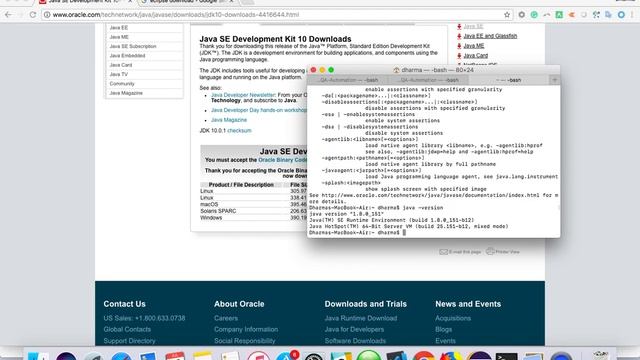
Task: Click the orange arrow extension icon
Action: 572,15
